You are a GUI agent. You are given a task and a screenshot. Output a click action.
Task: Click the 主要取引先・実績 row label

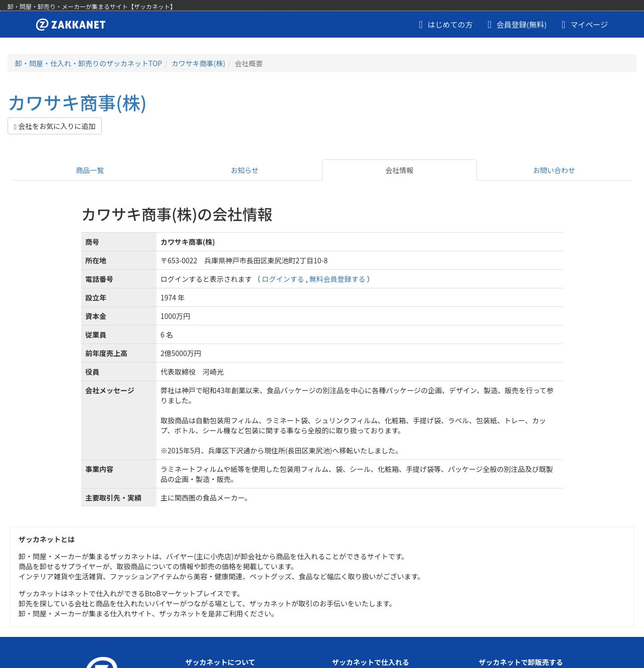click(x=113, y=498)
